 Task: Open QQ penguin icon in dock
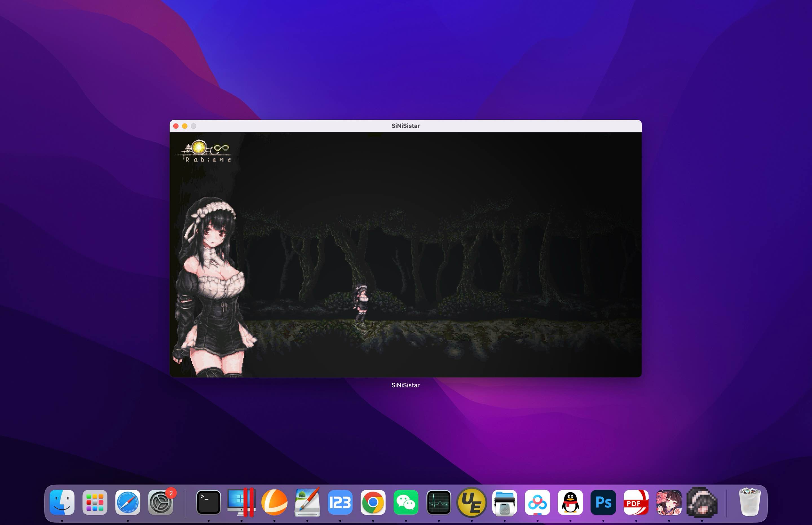click(x=570, y=502)
